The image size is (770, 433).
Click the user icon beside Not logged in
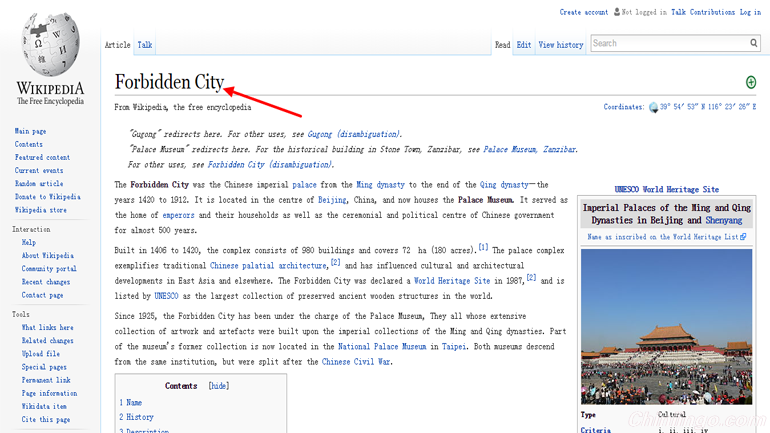tap(617, 12)
